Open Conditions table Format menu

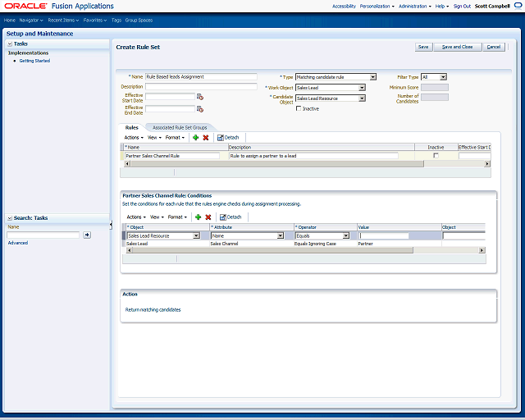[x=177, y=217]
